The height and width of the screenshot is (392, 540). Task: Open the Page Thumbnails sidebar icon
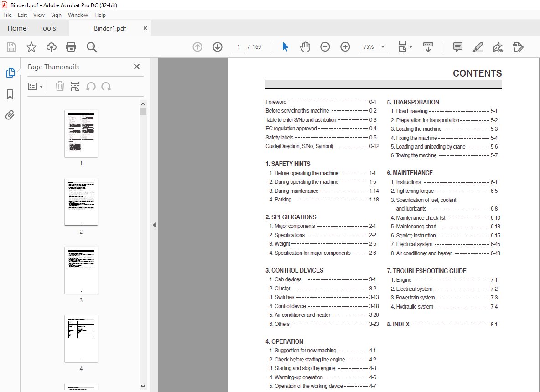pos(10,73)
